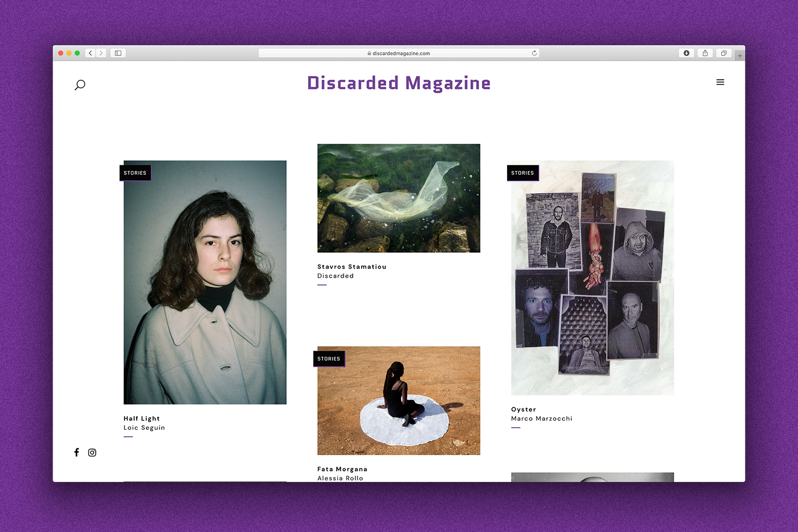The image size is (798, 532).
Task: Reload the page with refresh icon
Action: 534,53
